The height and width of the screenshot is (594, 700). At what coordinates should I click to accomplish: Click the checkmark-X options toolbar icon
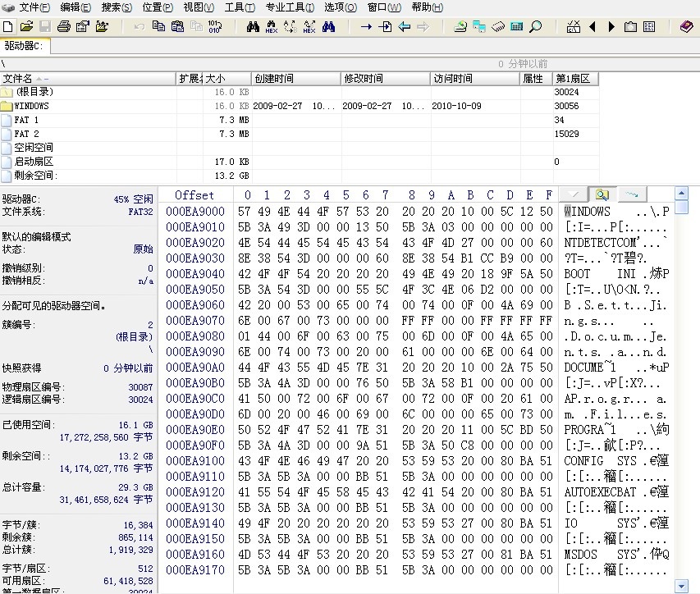[x=574, y=27]
